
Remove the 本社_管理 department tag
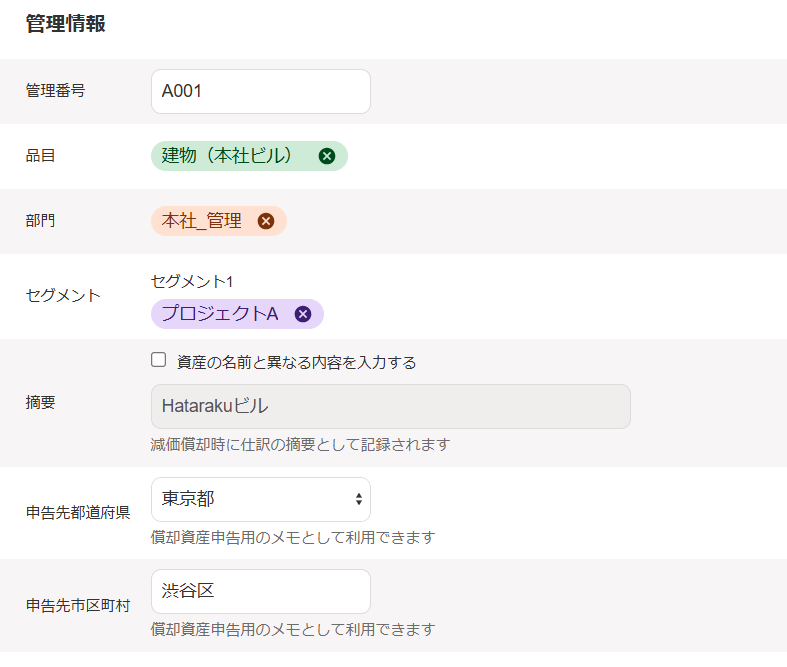pos(265,221)
